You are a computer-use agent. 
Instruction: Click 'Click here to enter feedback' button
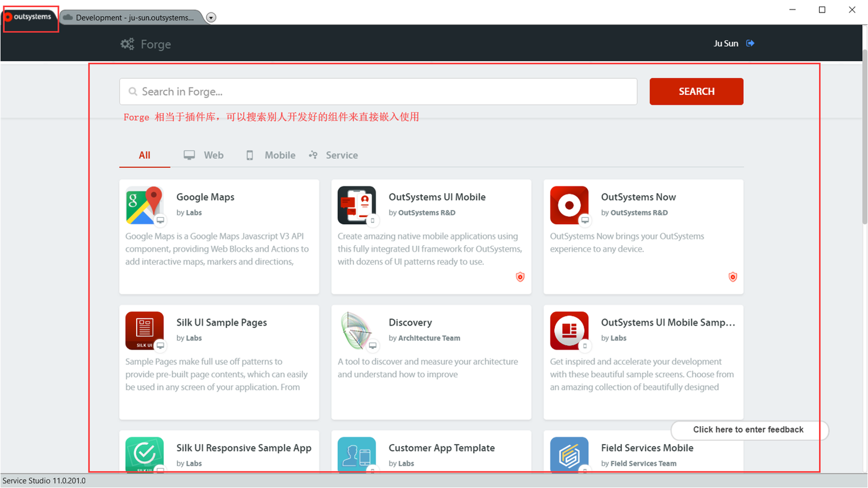(749, 430)
